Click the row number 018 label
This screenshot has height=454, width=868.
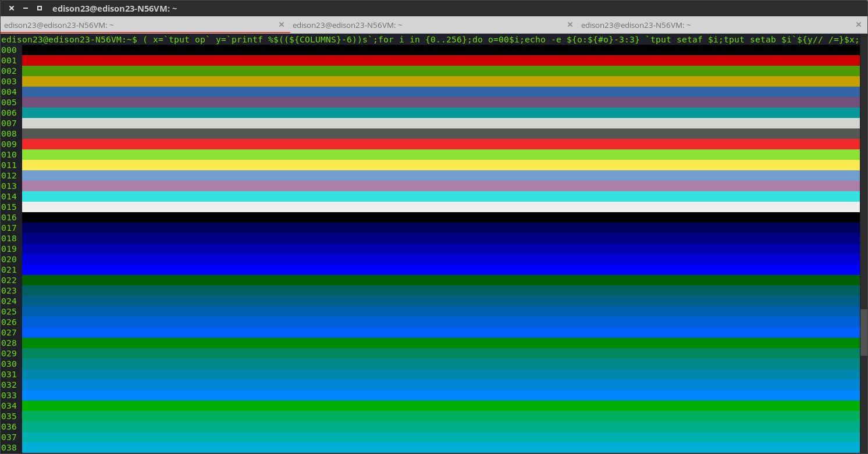[9, 238]
